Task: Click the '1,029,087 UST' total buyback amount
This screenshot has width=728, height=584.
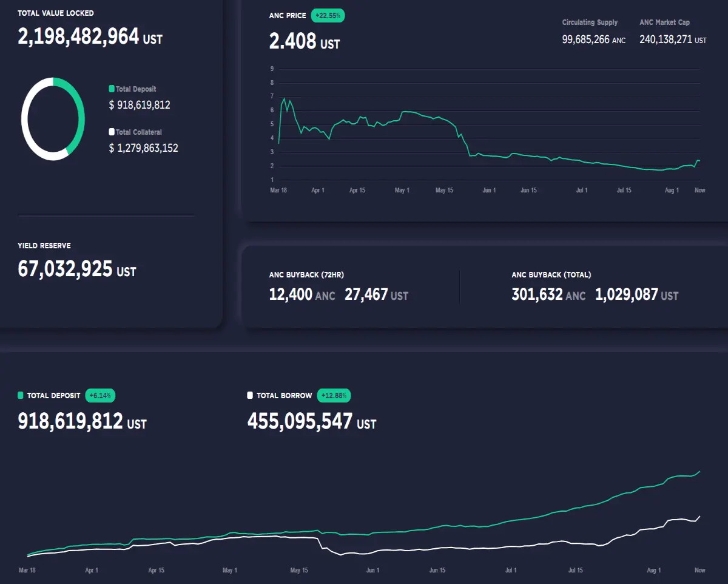Action: pyautogui.click(x=637, y=295)
